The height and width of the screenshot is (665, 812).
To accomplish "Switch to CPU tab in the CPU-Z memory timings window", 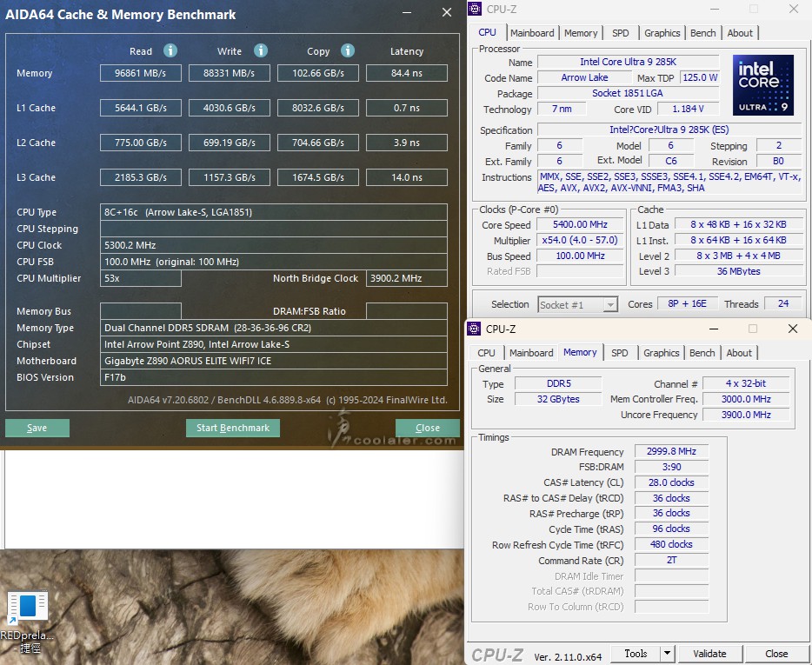I will pos(486,353).
